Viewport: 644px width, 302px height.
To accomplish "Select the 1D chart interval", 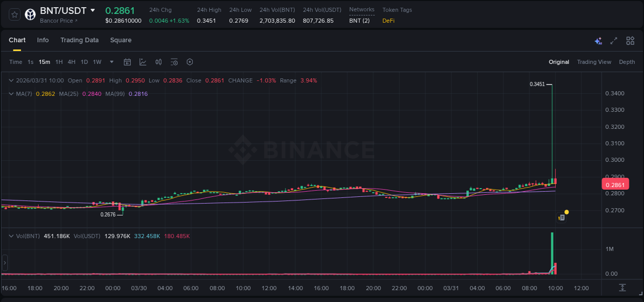I will pyautogui.click(x=83, y=62).
